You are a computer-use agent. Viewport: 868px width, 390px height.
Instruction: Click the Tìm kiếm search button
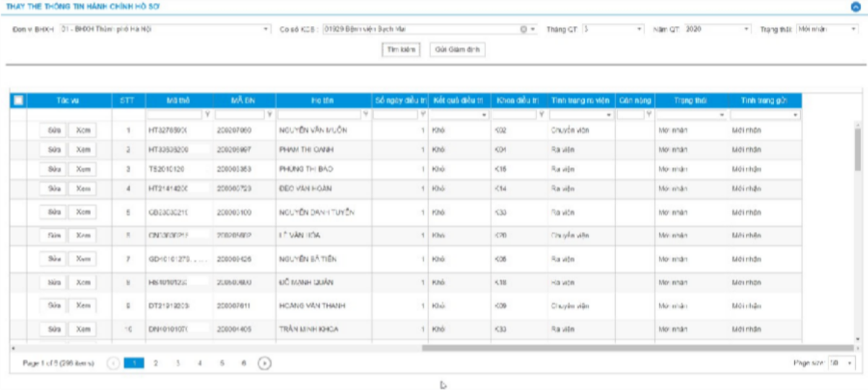point(401,50)
